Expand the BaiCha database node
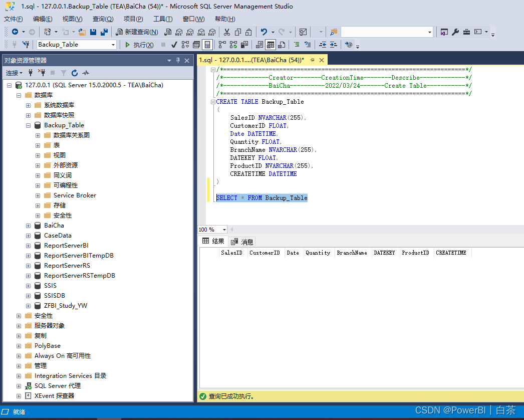This screenshot has width=524, height=420. click(x=29, y=226)
